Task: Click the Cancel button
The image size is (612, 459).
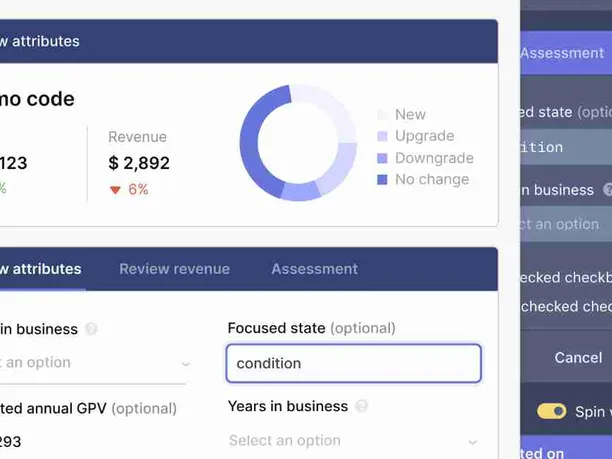Action: pyautogui.click(x=578, y=358)
